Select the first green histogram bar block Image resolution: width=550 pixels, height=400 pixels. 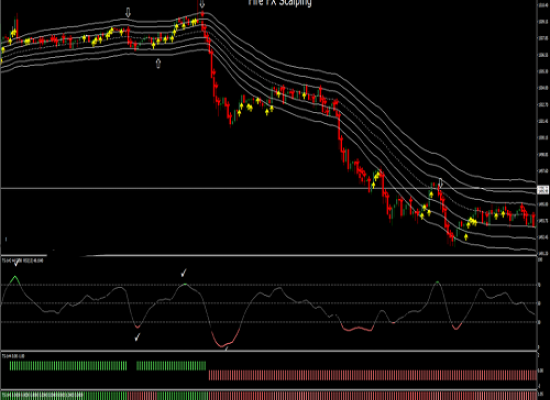pos(68,366)
